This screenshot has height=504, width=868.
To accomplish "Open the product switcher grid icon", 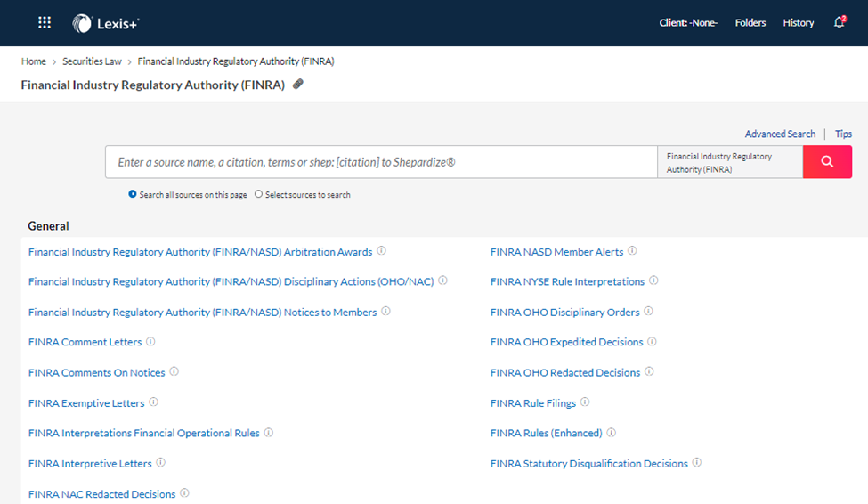I will coord(45,23).
